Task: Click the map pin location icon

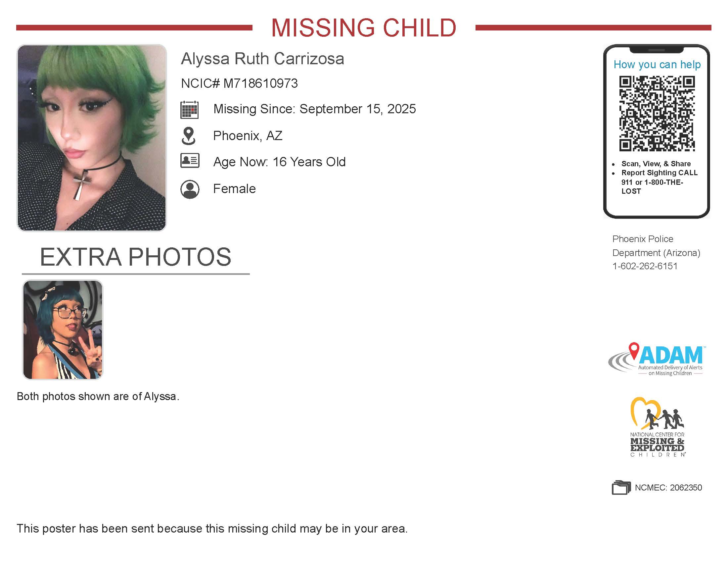Action: [189, 136]
